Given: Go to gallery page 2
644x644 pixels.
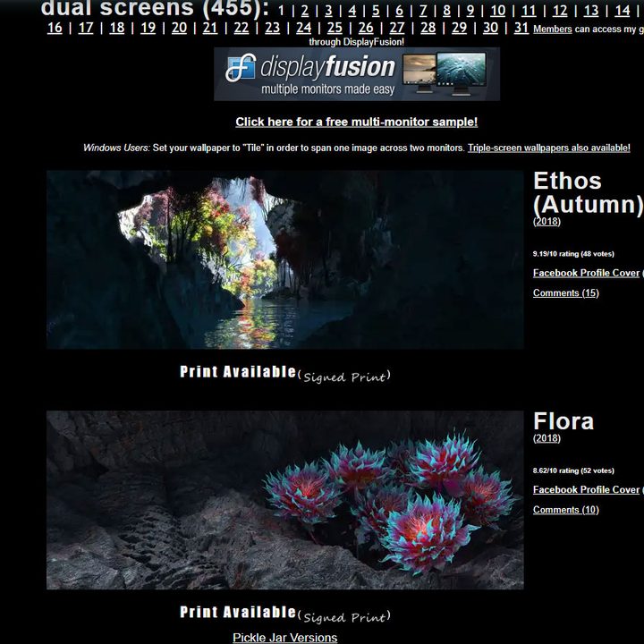Looking at the screenshot, I should [x=305, y=11].
